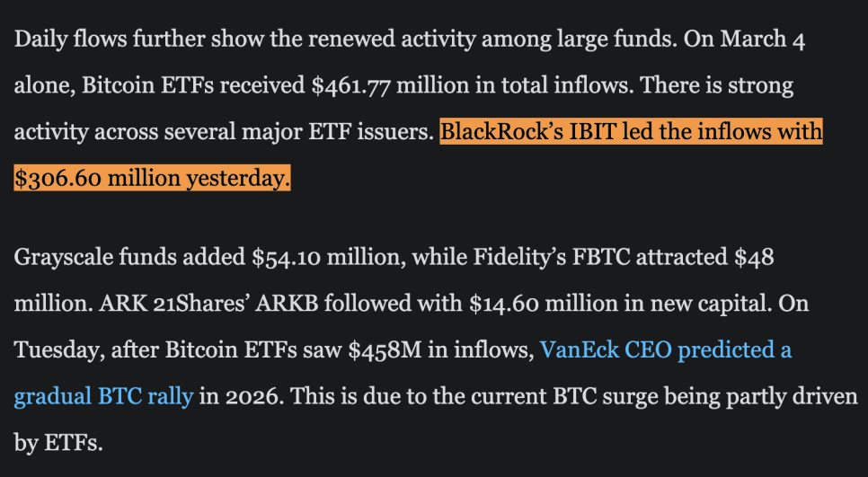This screenshot has width=868, height=477.
Task: Click the "gradual BTC rally" link text
Action: (103, 395)
